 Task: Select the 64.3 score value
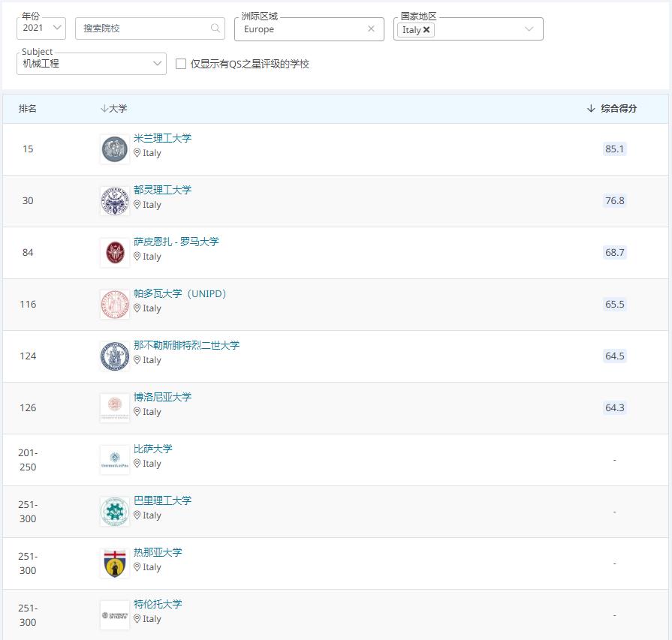(615, 408)
